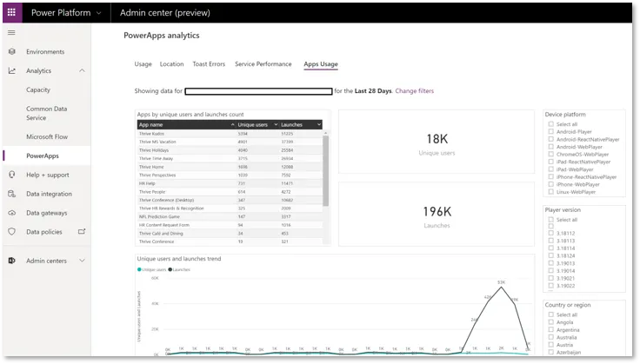Switch to the Location tab
The height and width of the screenshot is (364, 640).
[x=171, y=64]
